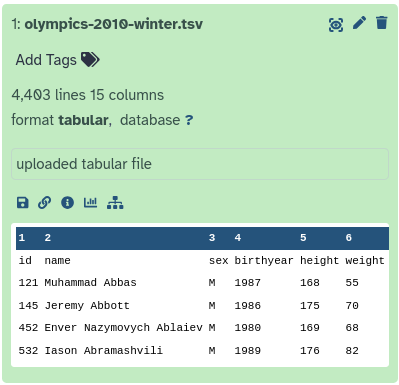Click height value 168
This screenshot has width=399, height=385.
click(310, 283)
